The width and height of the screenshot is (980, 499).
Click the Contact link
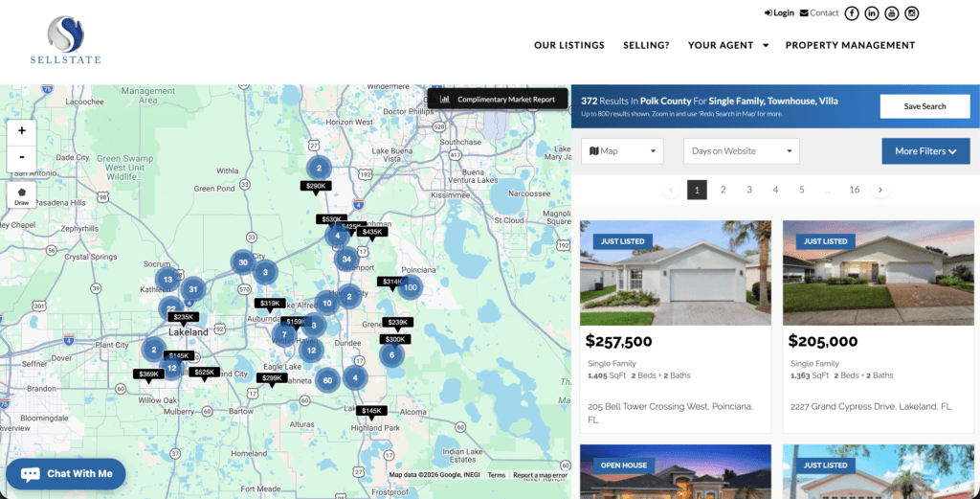click(x=819, y=12)
